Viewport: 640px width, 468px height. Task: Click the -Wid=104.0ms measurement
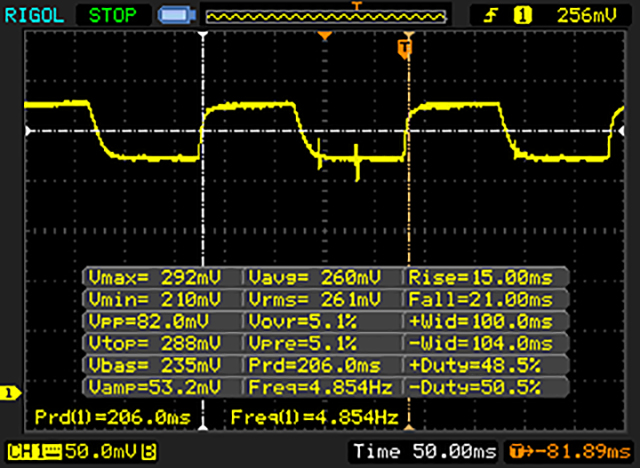(481, 343)
